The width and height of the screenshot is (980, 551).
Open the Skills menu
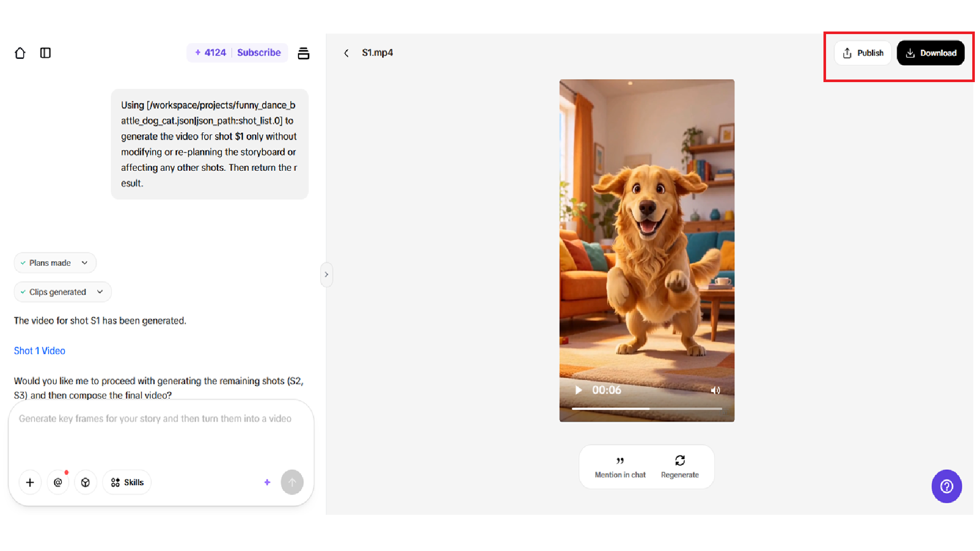click(127, 482)
